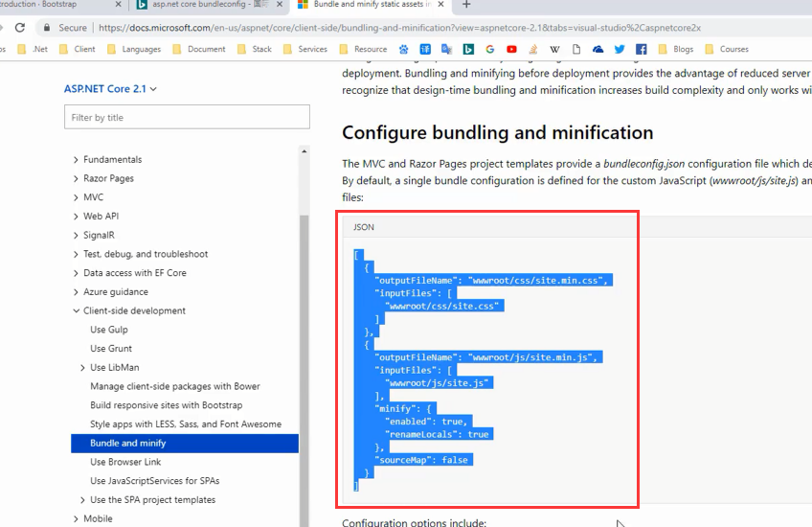Open the Blogs bookmarks folder
Screen dimensions: 812x527
coord(676,49)
